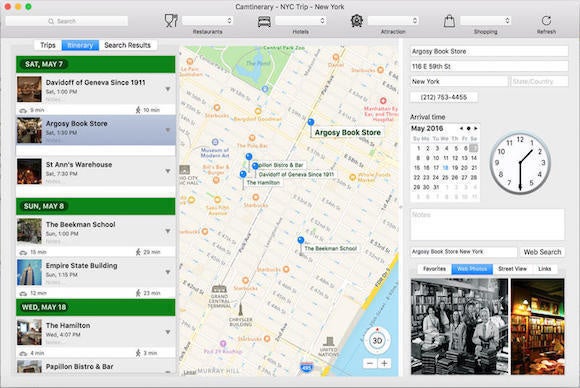Go to next month in calendar
The height and width of the screenshot is (388, 580).
click(x=476, y=128)
